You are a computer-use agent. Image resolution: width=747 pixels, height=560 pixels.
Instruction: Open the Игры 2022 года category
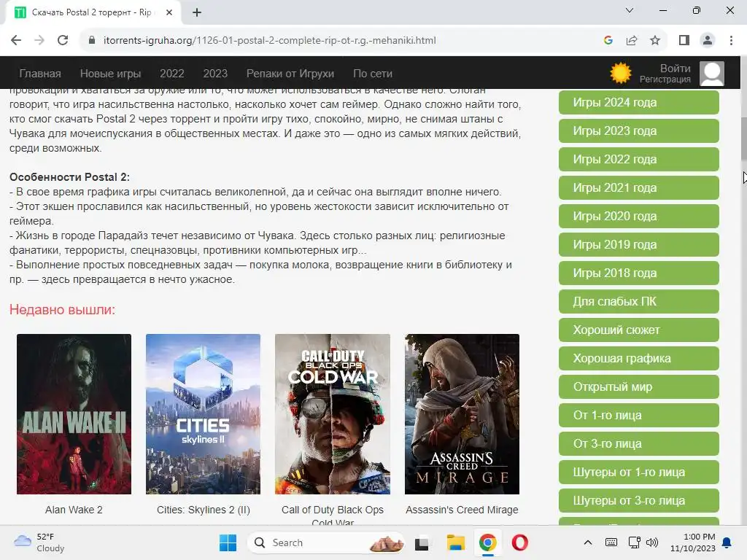pos(639,159)
